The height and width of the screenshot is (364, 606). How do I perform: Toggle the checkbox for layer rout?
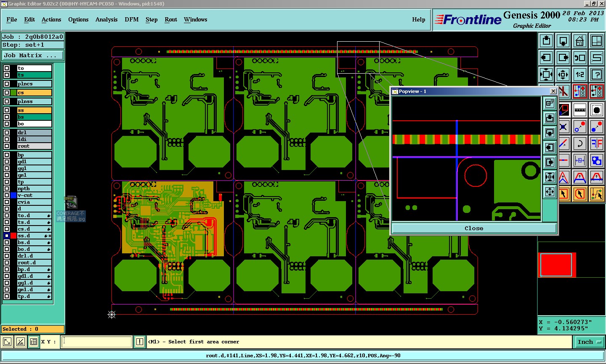click(x=7, y=146)
